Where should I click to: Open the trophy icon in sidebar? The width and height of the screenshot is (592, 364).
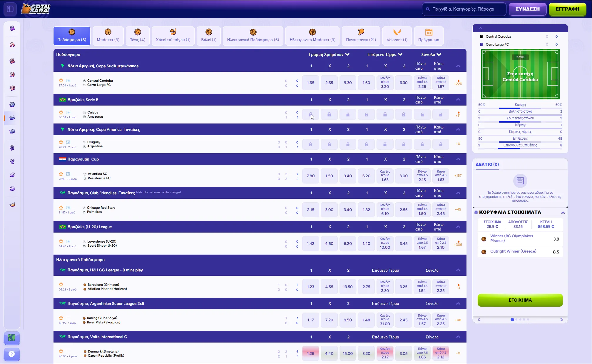[12, 161]
